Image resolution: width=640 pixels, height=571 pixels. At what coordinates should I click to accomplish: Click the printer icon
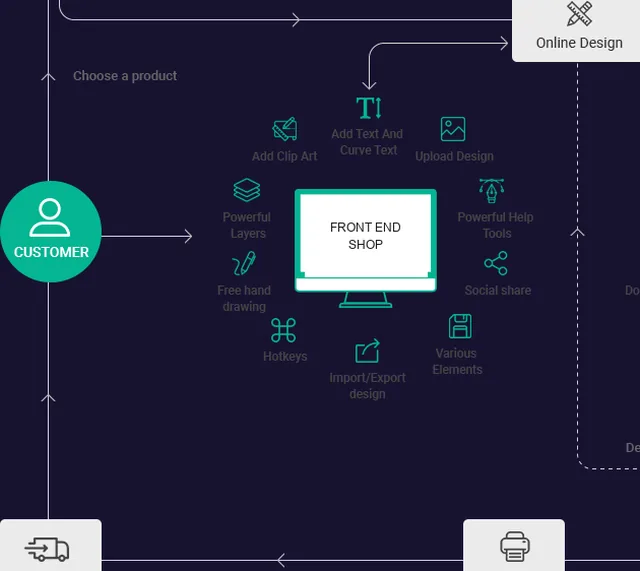(x=515, y=546)
